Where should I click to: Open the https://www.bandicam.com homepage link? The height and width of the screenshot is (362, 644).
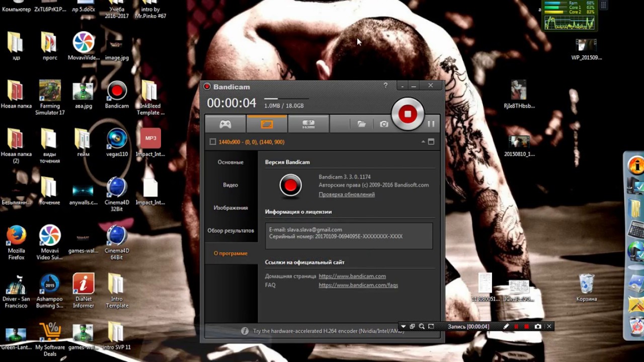352,276
